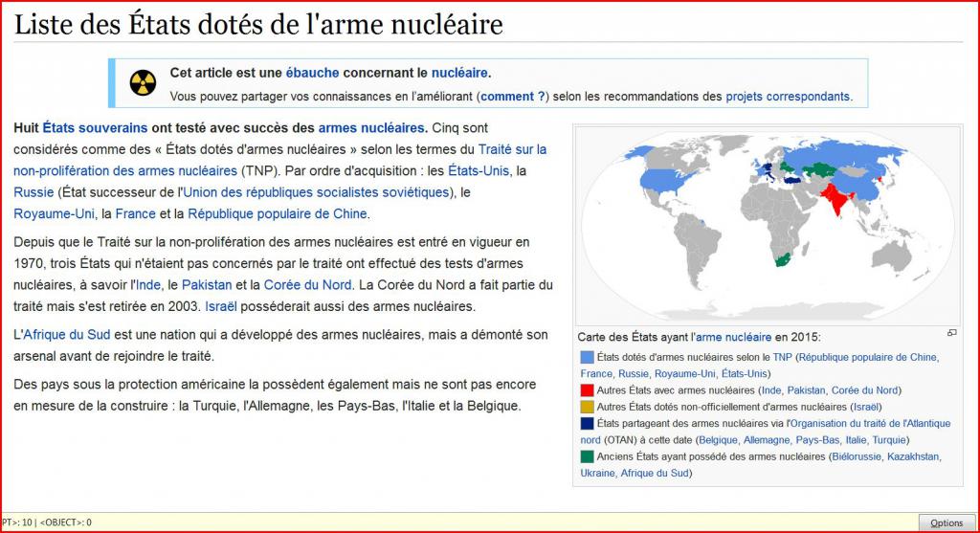Open the 'Traité sur la' treaty link
Image resolution: width=980 pixels, height=533 pixels.
(x=513, y=149)
